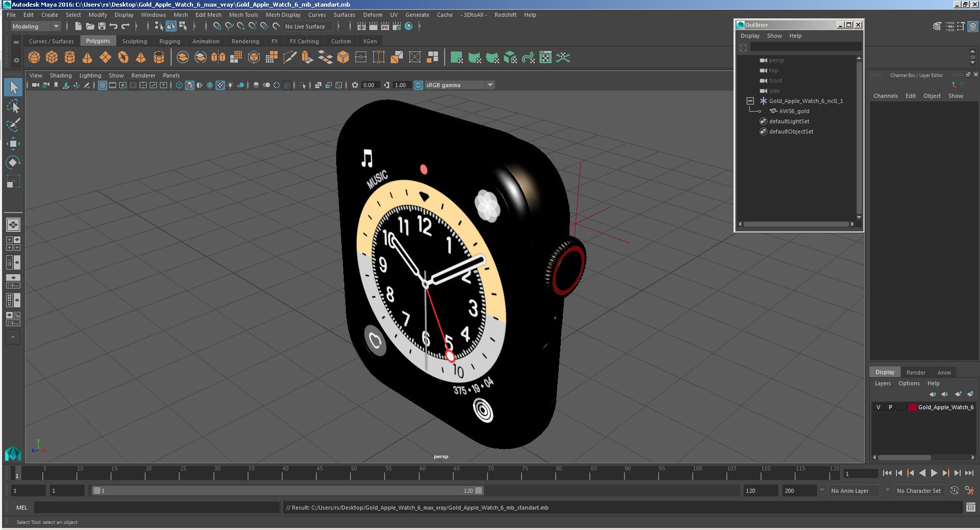
Task: Click the range slider bar handle at 120
Action: pos(479,490)
